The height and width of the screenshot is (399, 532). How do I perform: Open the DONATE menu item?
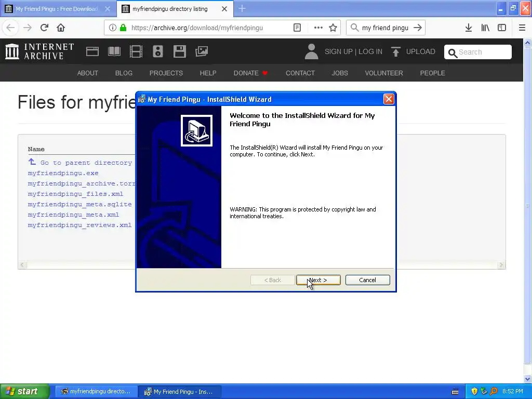pyautogui.click(x=250, y=73)
